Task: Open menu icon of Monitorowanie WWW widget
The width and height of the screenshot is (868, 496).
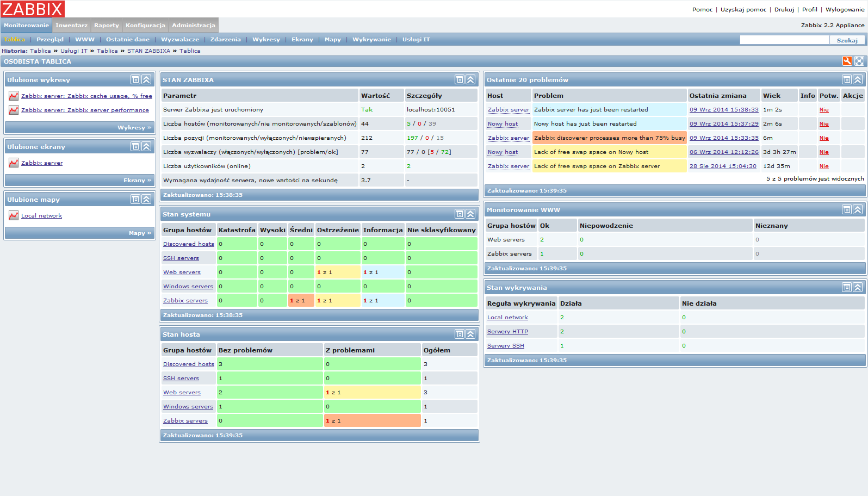Action: coord(847,209)
